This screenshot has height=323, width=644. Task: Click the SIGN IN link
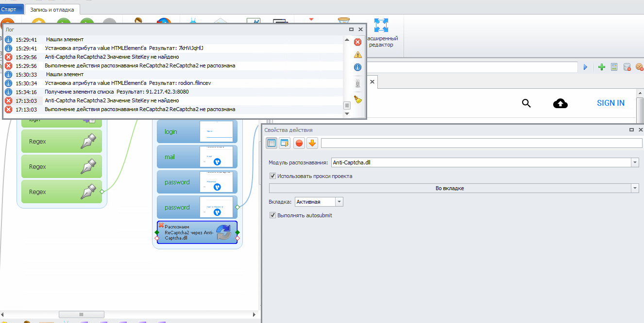pyautogui.click(x=610, y=103)
